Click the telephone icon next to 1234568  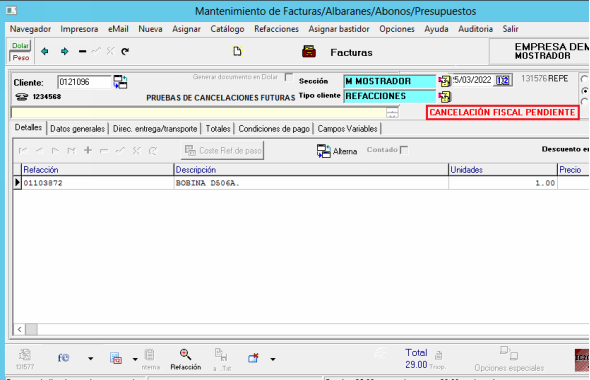22,97
